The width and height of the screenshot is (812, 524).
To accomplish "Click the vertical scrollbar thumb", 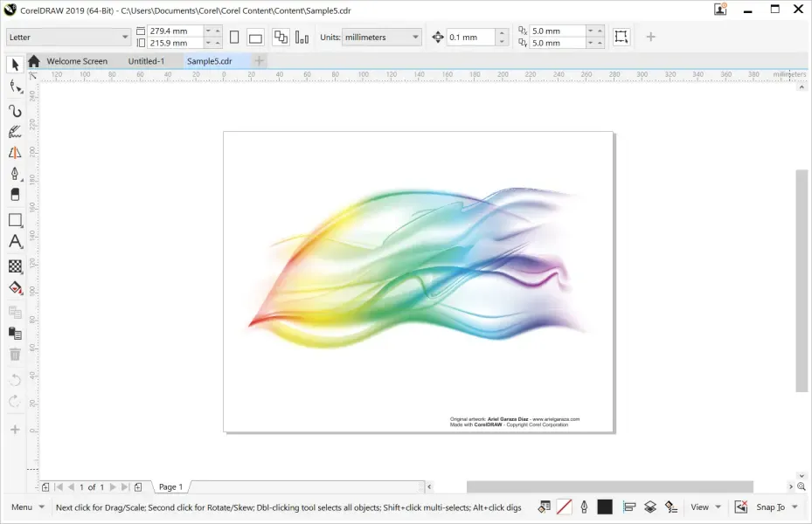I will tap(802, 281).
